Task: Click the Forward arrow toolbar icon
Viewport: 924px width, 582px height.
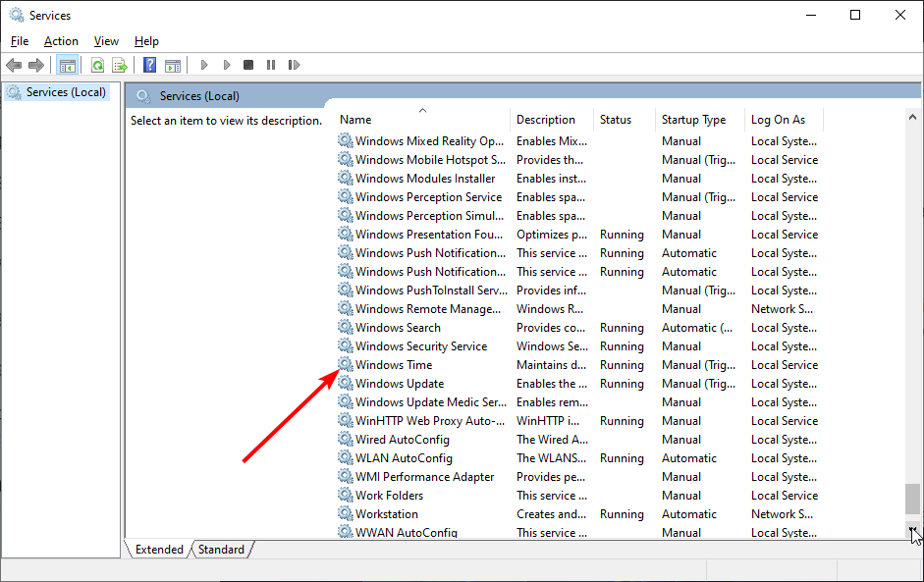Action: pos(36,65)
